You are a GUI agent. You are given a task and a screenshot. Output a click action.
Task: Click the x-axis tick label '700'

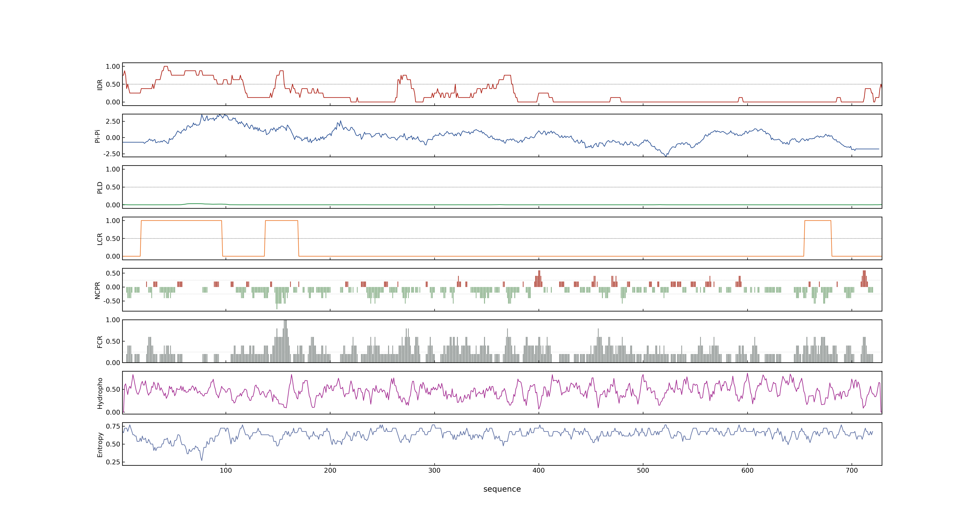coord(852,470)
